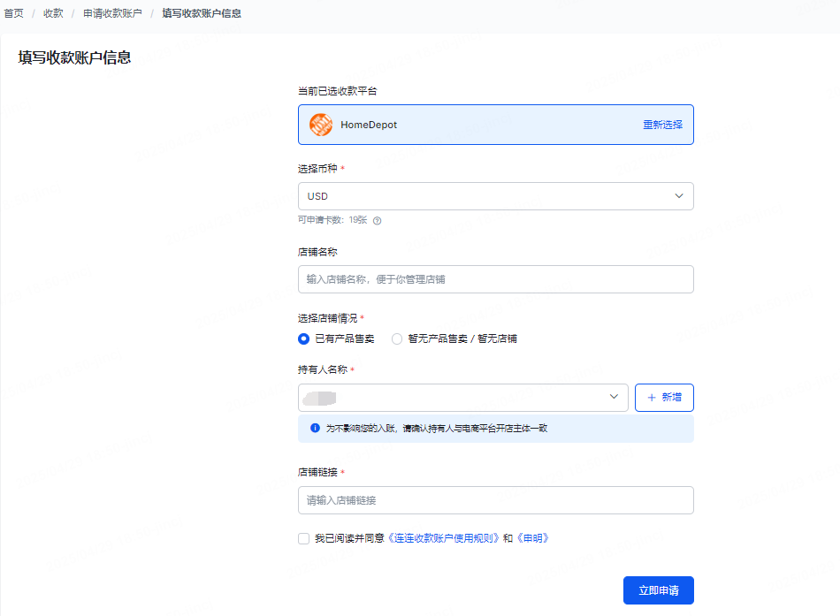Click 重新选择 to reselect platform
The width and height of the screenshot is (840, 616).
[x=662, y=125]
